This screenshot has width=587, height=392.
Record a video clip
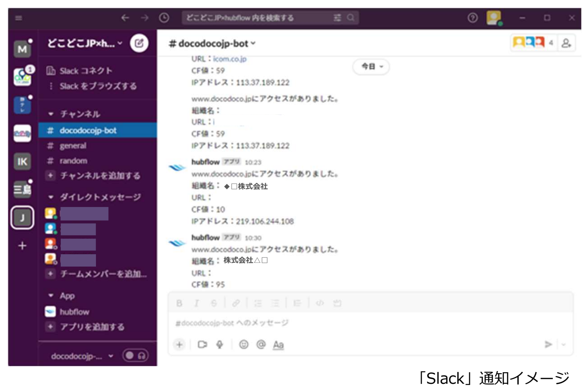(202, 344)
